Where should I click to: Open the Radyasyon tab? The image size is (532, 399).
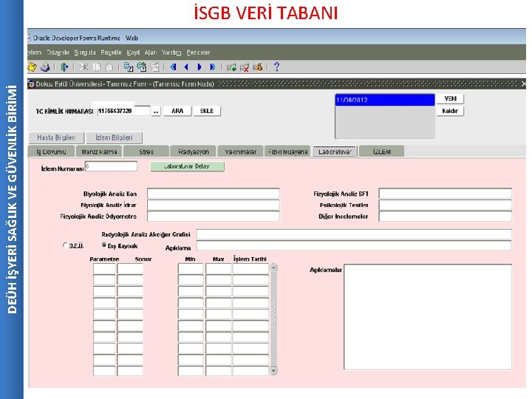194,151
